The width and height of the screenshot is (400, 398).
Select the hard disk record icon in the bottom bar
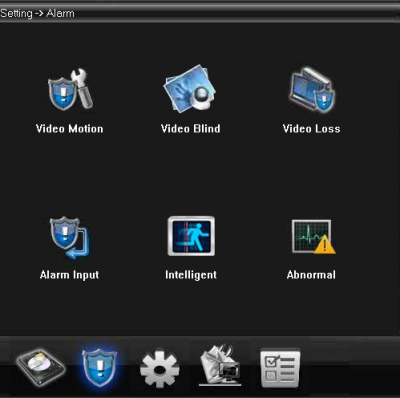click(40, 368)
